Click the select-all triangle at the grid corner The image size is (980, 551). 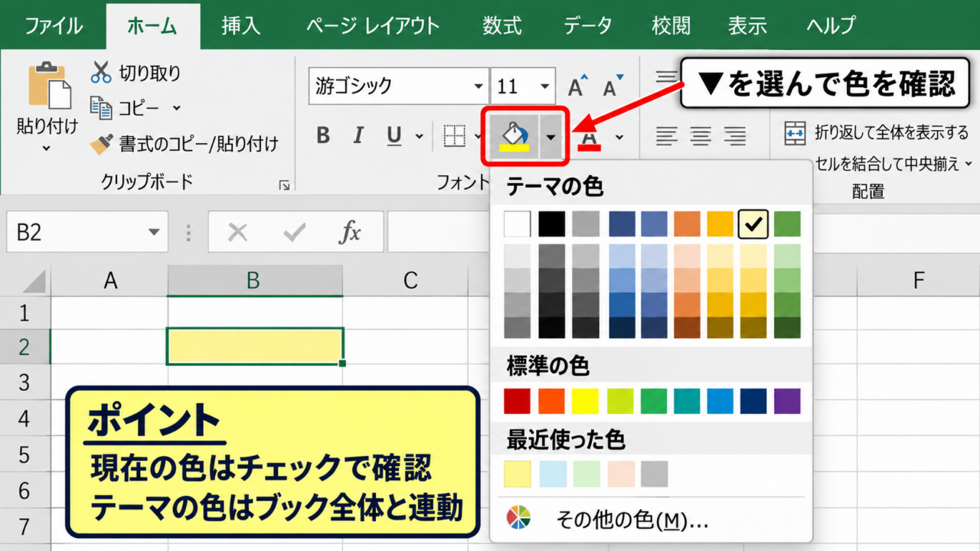(34, 282)
